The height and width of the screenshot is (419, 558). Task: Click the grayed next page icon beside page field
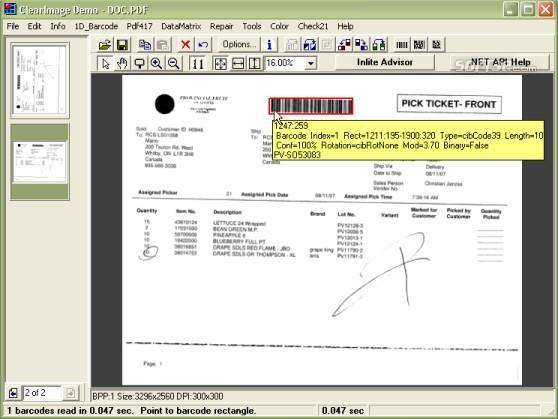70,393
